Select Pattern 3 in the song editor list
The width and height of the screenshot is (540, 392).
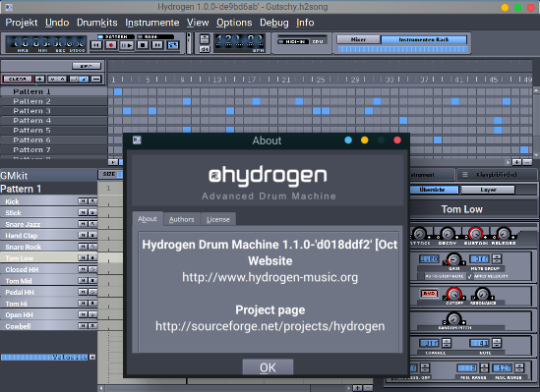tap(54, 111)
